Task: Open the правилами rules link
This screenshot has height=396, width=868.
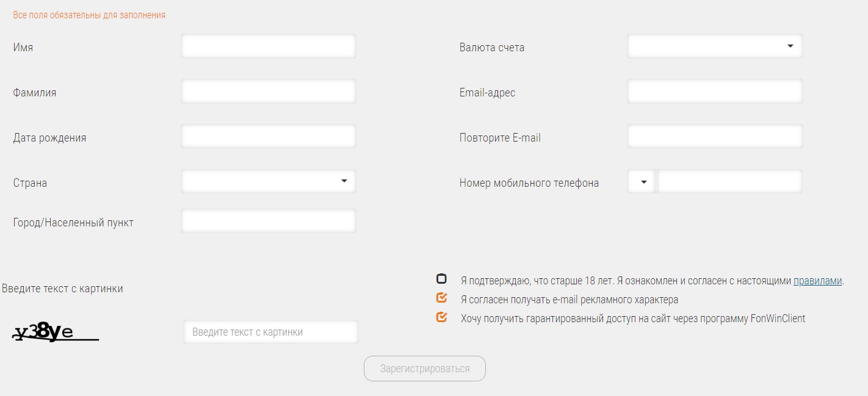Action: pyautogui.click(x=817, y=281)
